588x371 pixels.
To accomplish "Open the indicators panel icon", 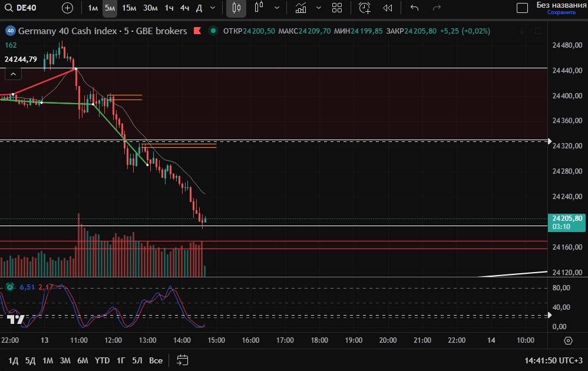I will 301,8.
